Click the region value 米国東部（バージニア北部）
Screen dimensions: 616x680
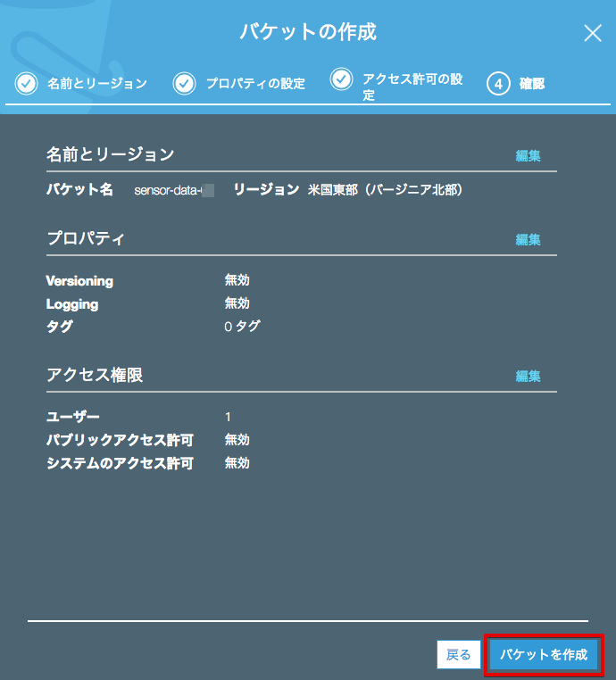coord(385,190)
